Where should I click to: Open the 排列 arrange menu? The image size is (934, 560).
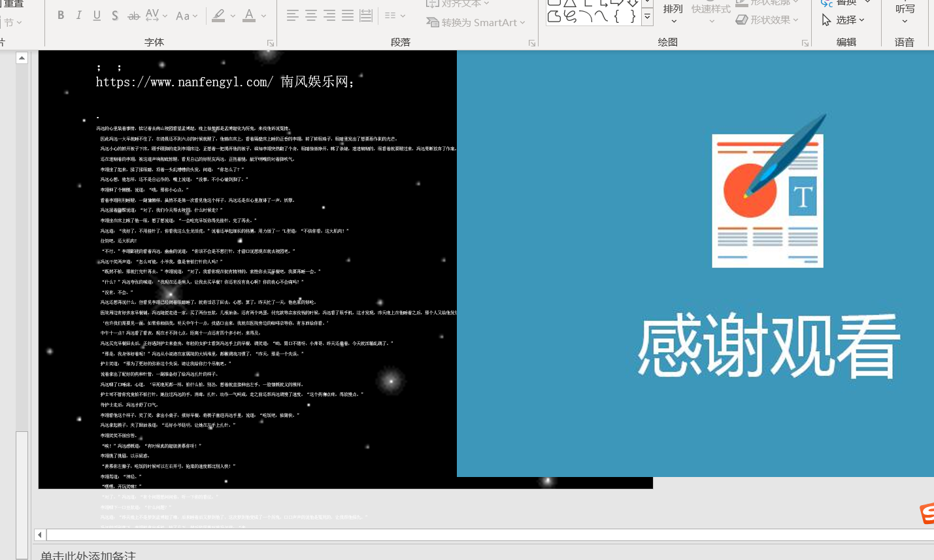pyautogui.click(x=673, y=14)
